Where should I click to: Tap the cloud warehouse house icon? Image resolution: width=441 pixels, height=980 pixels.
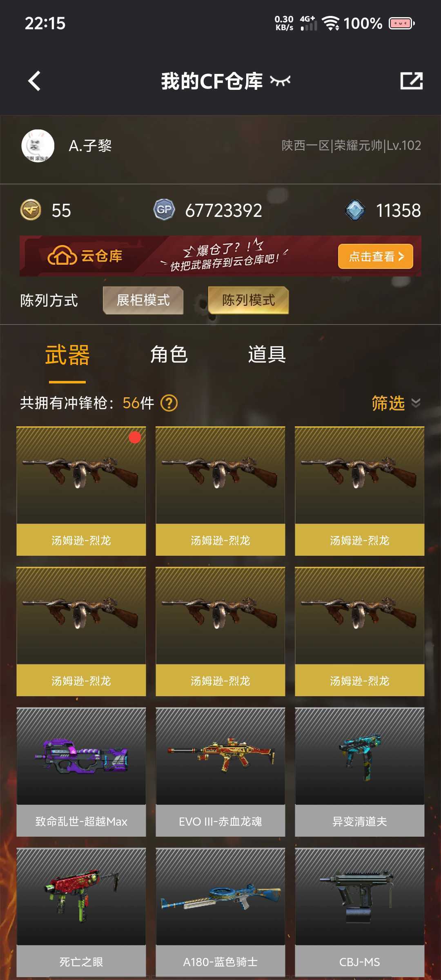click(62, 256)
